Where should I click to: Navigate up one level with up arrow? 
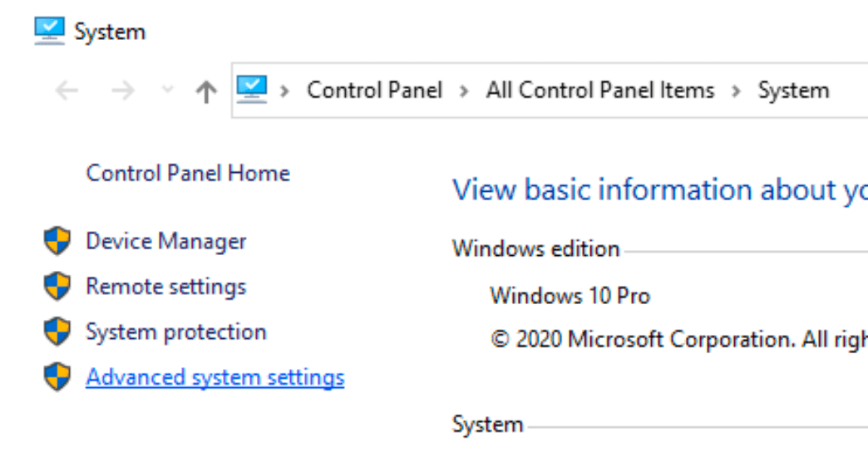coord(205,91)
